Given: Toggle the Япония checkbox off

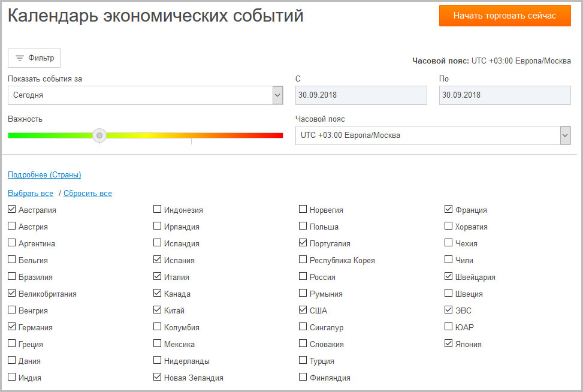Looking at the screenshot, I should pos(449,344).
